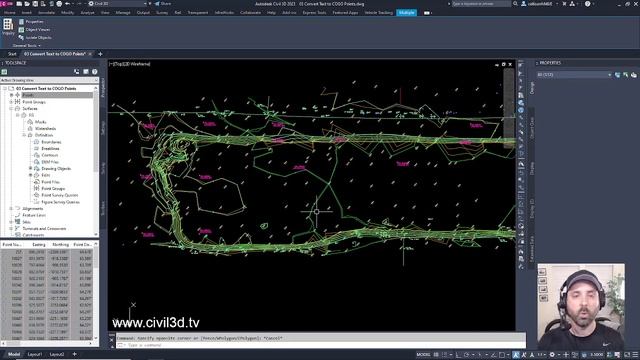Open the Annotate ribbon tab
Viewport: 640px width, 360px height.
(46, 13)
